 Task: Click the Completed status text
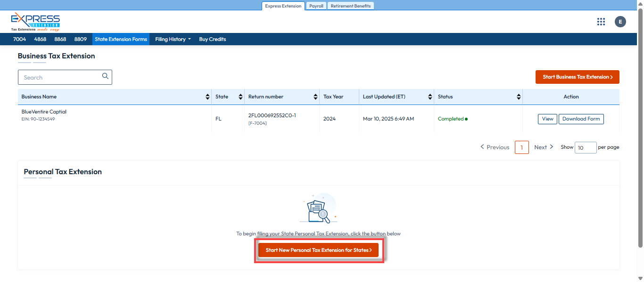click(451, 119)
